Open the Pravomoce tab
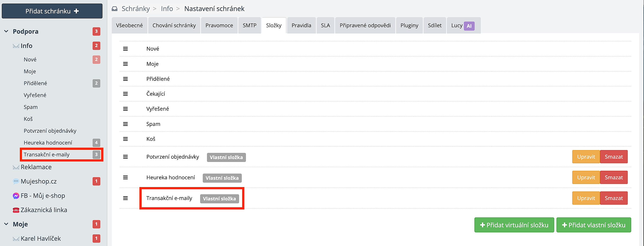This screenshot has width=644, height=246. tap(219, 25)
